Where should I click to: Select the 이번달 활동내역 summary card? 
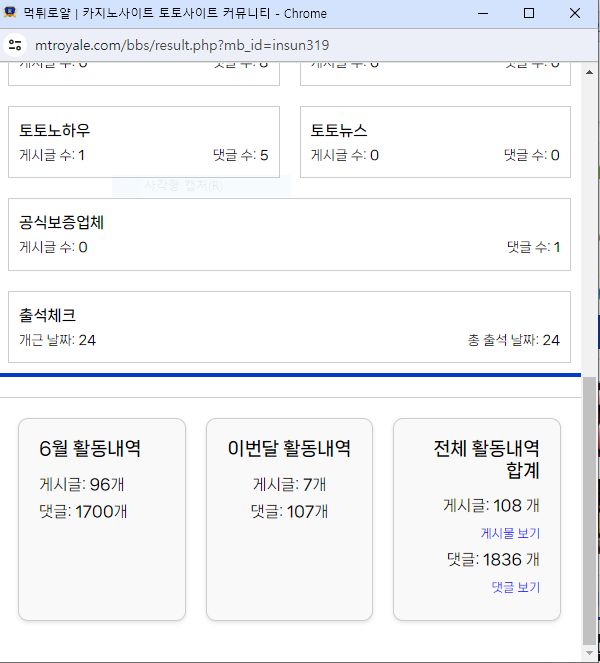289,519
